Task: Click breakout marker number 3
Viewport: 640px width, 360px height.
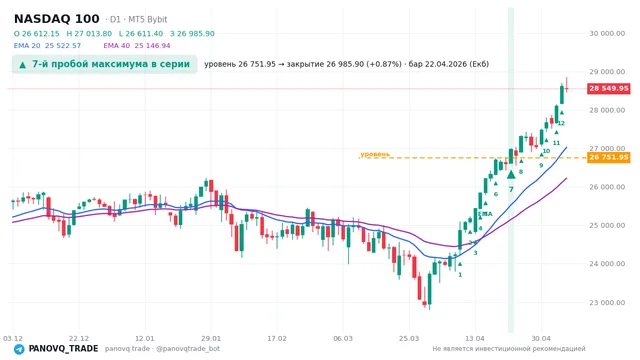Action: click(476, 253)
